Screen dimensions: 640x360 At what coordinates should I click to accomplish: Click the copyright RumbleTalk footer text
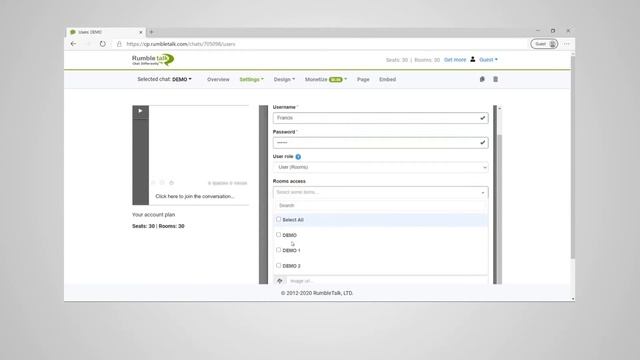click(317, 293)
